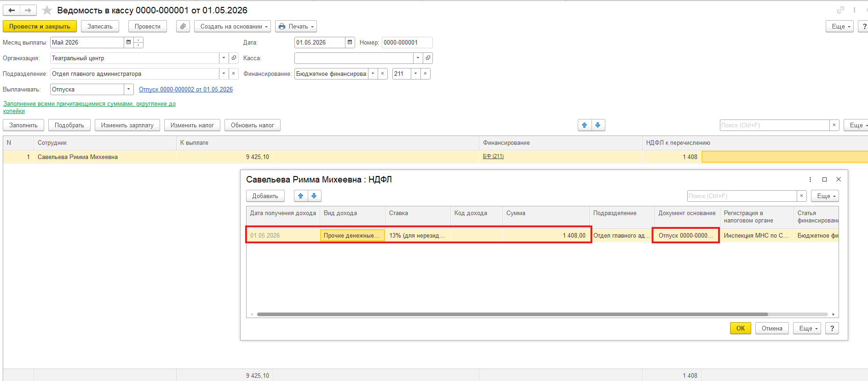Click Отмена in dialog

(772, 328)
